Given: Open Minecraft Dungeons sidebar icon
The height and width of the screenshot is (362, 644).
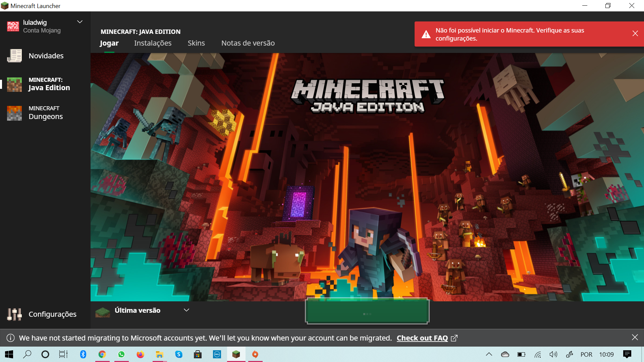Looking at the screenshot, I should (x=14, y=113).
